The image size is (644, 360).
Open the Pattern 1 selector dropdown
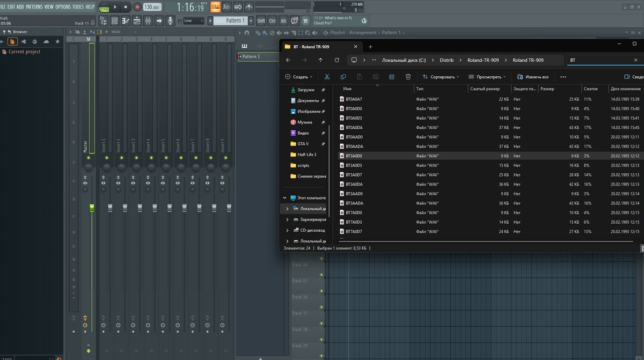point(230,21)
